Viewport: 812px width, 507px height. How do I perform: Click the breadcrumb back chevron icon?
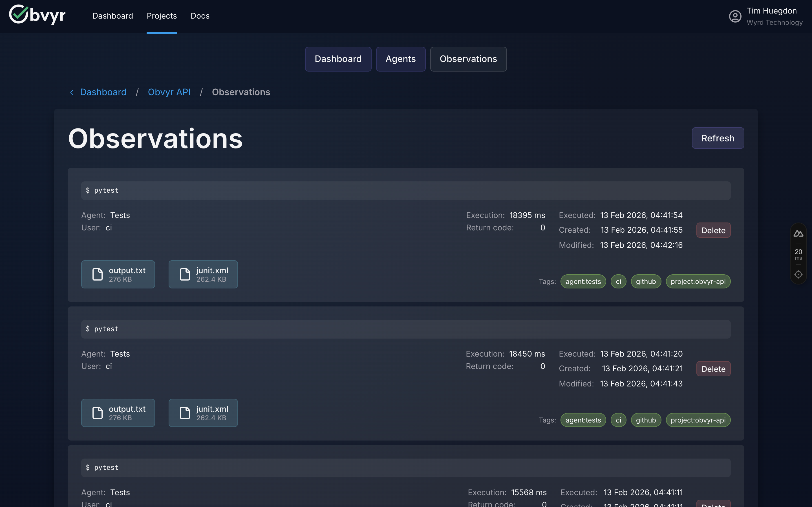point(71,92)
